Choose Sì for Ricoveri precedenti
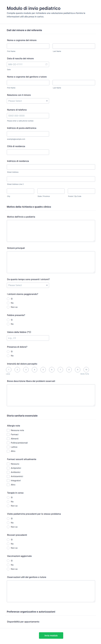 tap(8, 540)
